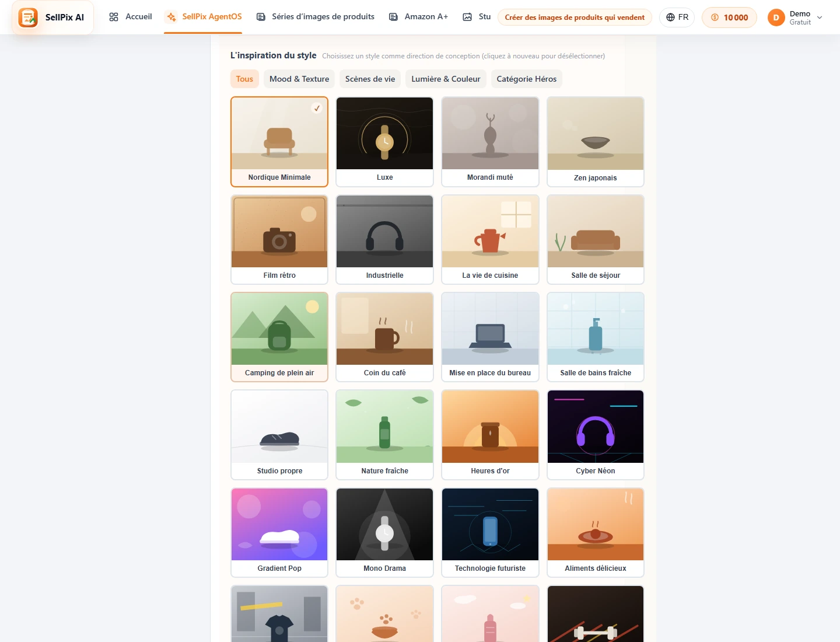Choose the Technologie futuriste style
Viewport: 840px width, 642px height.
pos(490,533)
